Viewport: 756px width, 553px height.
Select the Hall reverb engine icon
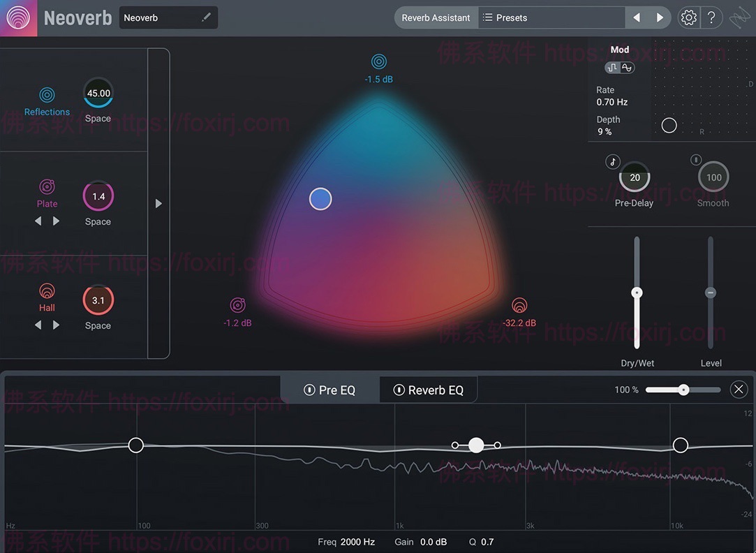(x=47, y=290)
